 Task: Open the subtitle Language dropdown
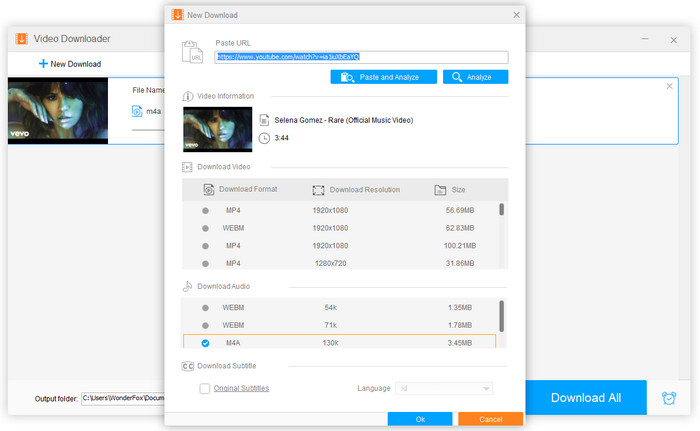click(x=444, y=389)
